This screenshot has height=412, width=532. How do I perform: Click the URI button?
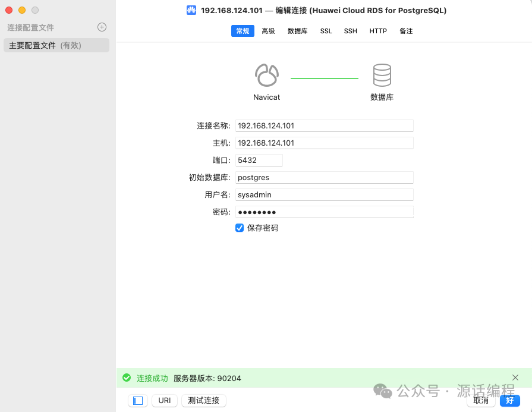pyautogui.click(x=165, y=401)
